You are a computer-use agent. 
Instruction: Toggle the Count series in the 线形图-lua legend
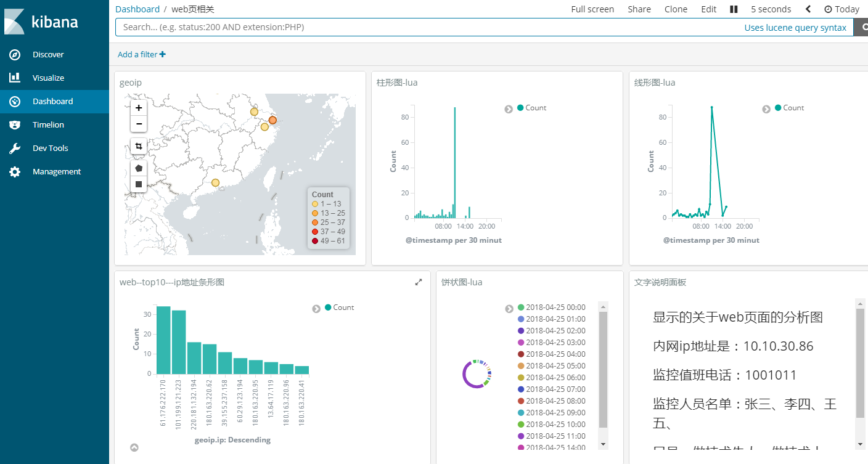[x=789, y=108]
